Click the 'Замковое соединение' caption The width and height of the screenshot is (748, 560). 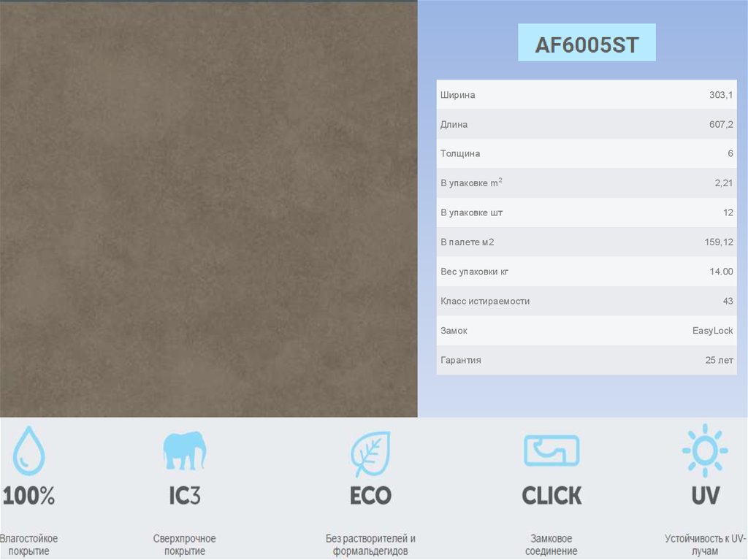coord(552,545)
